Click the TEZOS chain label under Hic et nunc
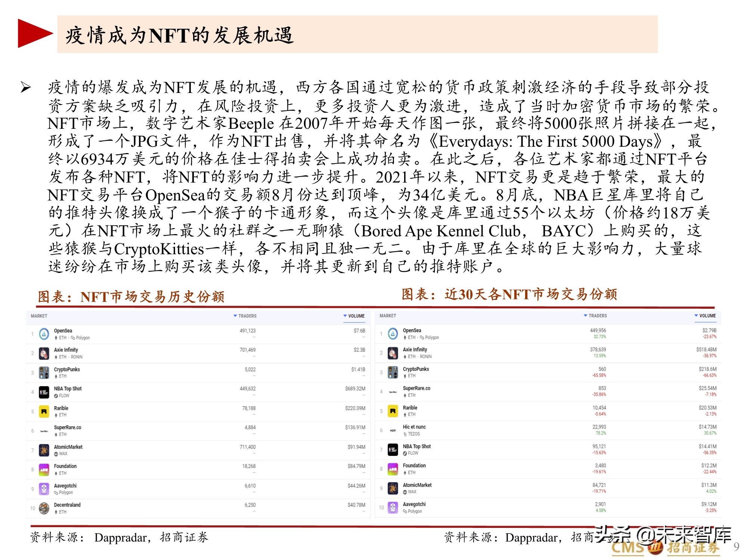This screenshot has width=747, height=560. [x=411, y=434]
